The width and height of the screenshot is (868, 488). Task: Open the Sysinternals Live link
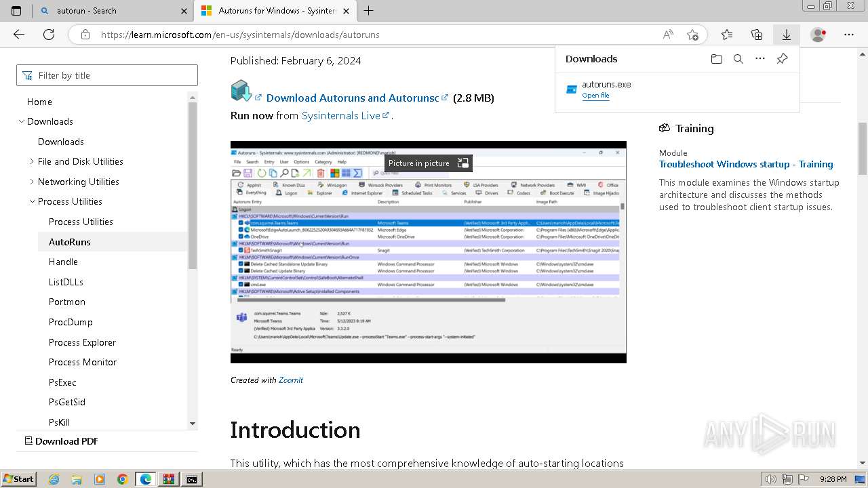pos(341,115)
